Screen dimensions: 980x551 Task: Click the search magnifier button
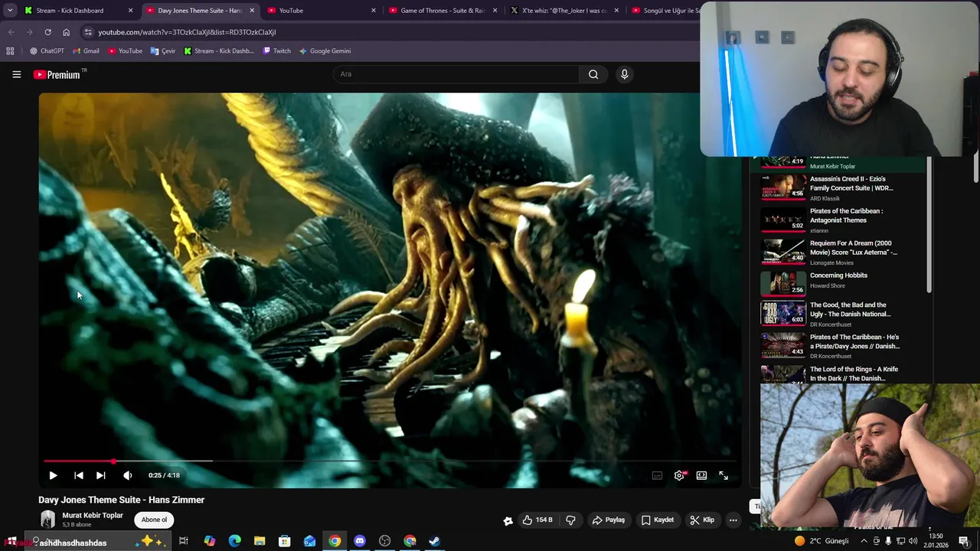click(x=593, y=74)
